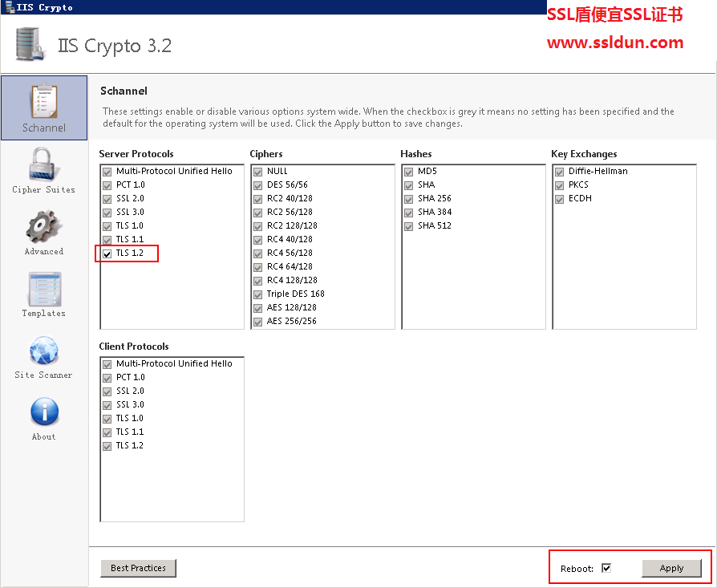Screen dimensions: 717x588
Task: Toggle the MD5 hash checkbox
Action: coord(409,172)
